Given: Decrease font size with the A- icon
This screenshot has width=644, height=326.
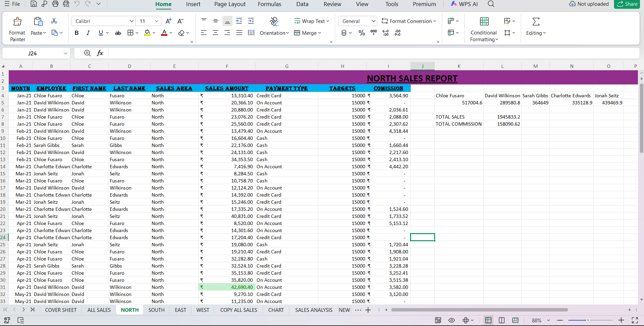Looking at the screenshot, I should pos(181,21).
